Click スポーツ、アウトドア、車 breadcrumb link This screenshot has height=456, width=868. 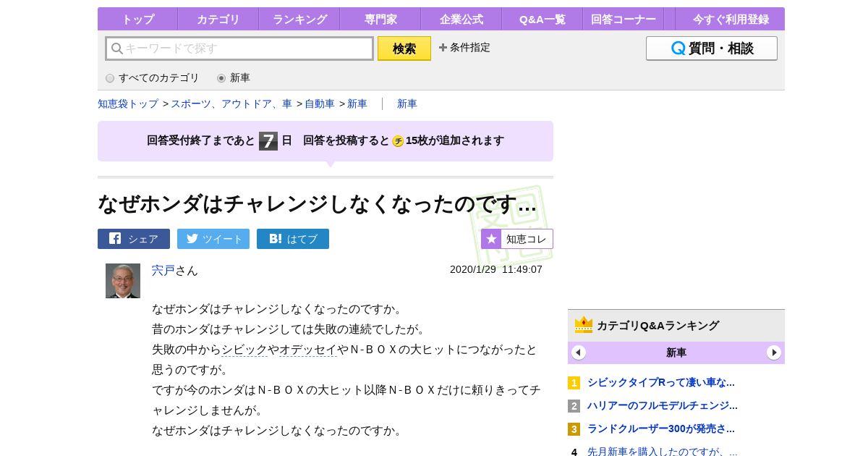click(x=231, y=104)
